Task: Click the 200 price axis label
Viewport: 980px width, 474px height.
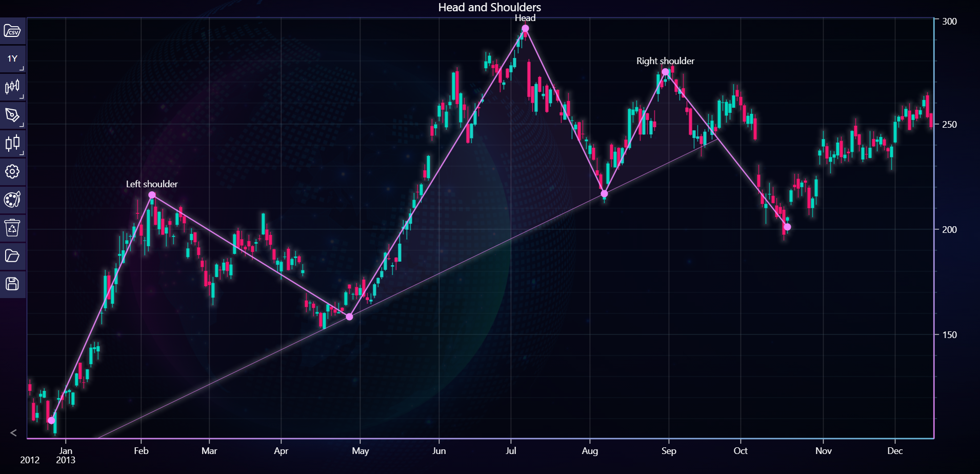Action: tap(949, 230)
